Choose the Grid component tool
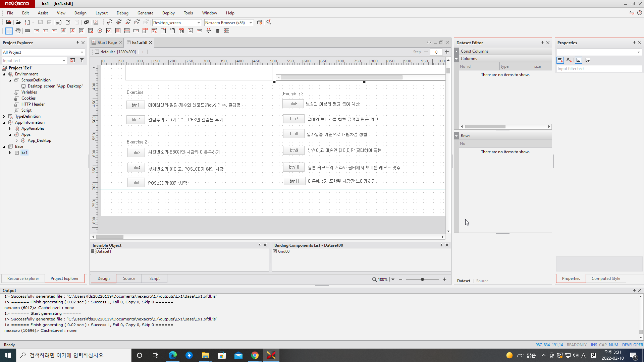The height and width of the screenshot is (362, 644). click(x=127, y=31)
